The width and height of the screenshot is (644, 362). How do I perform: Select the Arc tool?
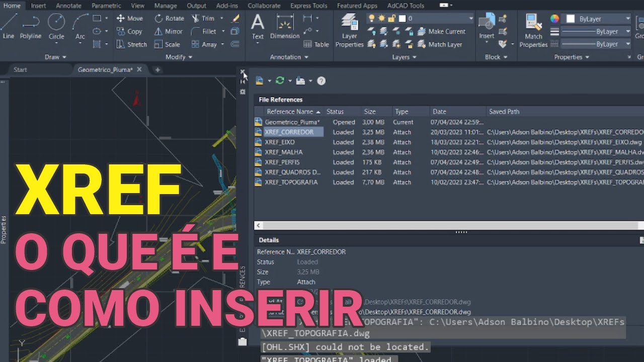pyautogui.click(x=80, y=27)
